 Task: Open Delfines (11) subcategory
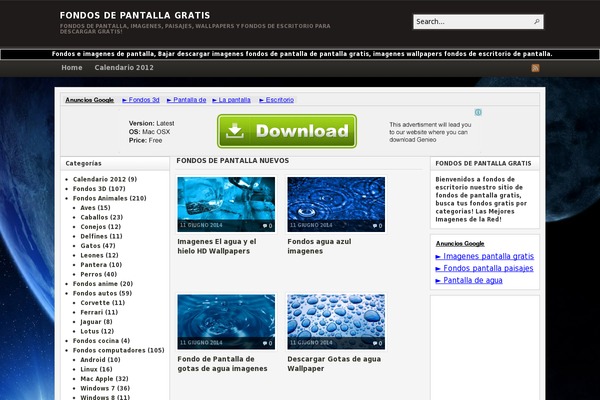coord(101,237)
